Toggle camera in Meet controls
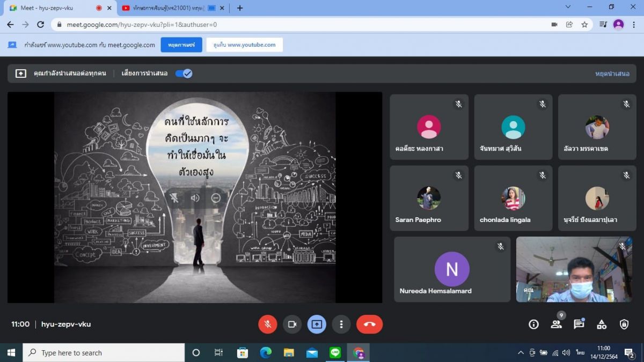The height and width of the screenshot is (362, 644). pyautogui.click(x=292, y=324)
